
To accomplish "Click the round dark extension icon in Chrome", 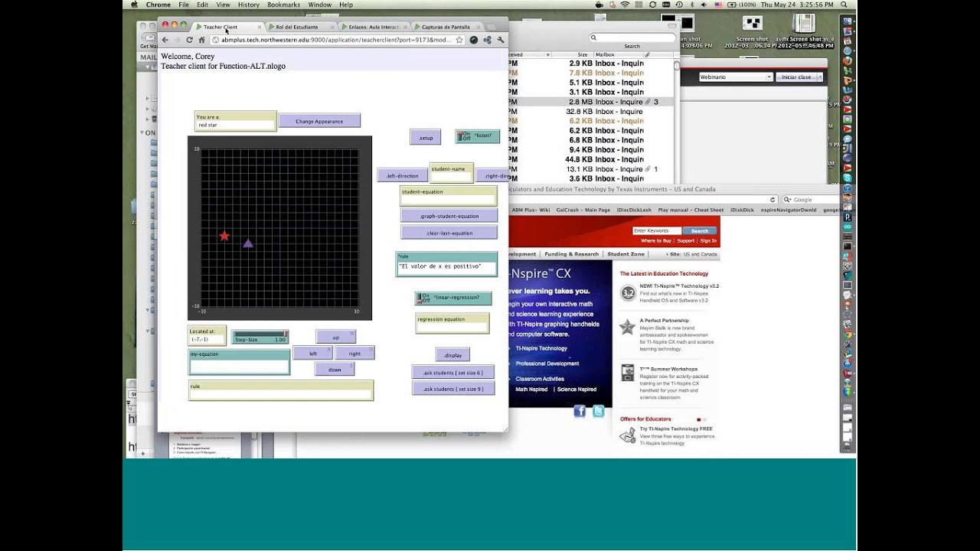I will click(474, 40).
